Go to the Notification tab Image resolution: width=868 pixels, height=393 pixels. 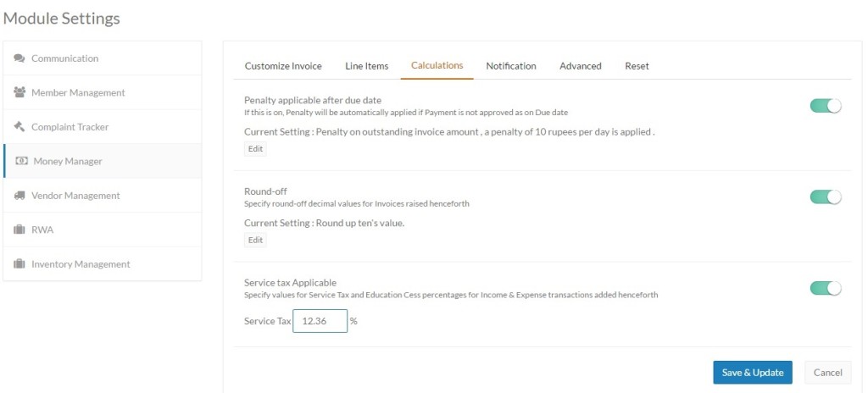511,66
